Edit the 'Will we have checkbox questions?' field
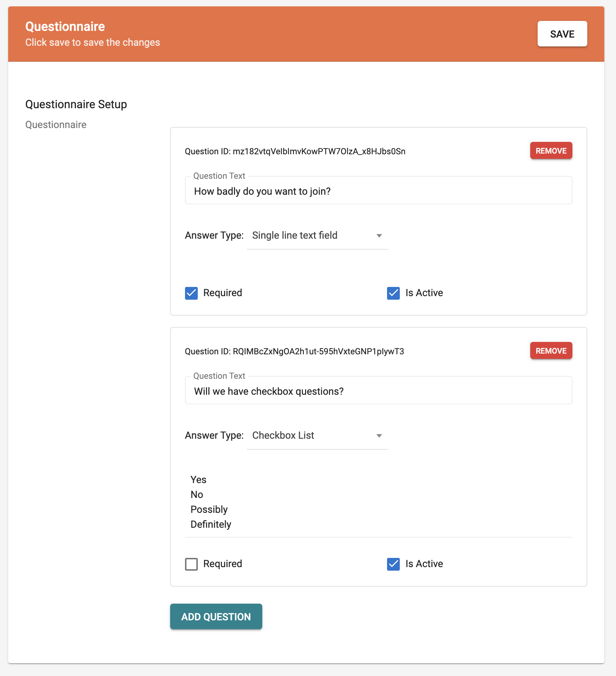 click(379, 391)
